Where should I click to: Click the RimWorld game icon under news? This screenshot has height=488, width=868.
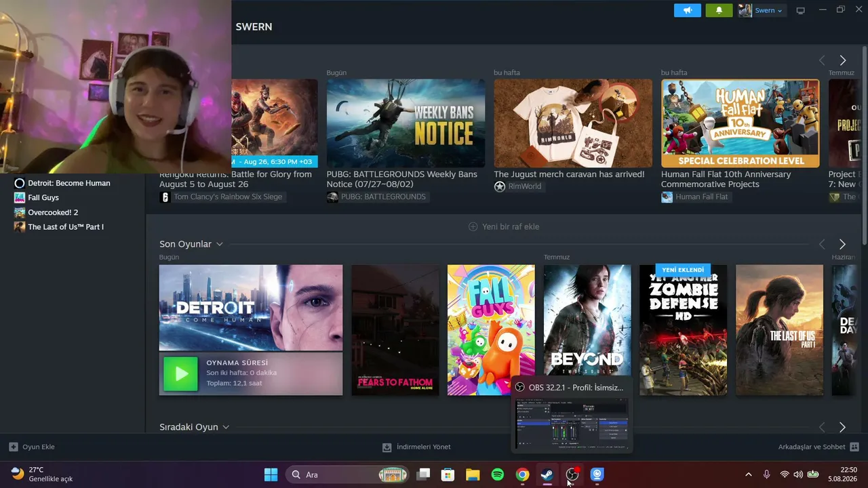tap(500, 186)
